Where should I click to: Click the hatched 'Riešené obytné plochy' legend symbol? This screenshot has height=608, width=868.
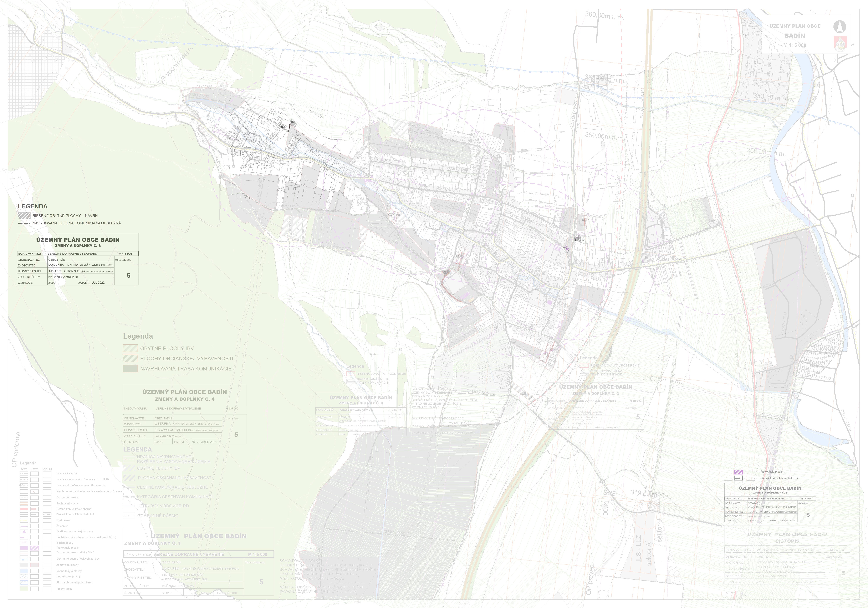tap(24, 215)
